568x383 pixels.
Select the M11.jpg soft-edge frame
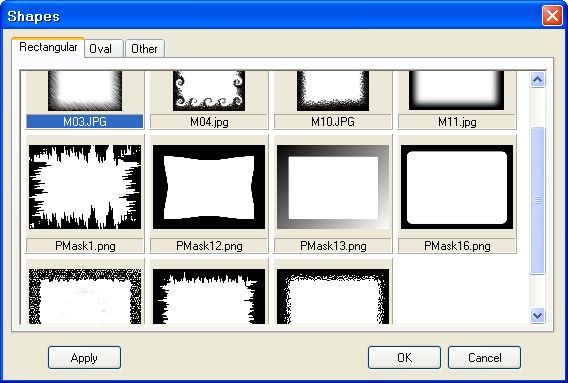point(456,90)
